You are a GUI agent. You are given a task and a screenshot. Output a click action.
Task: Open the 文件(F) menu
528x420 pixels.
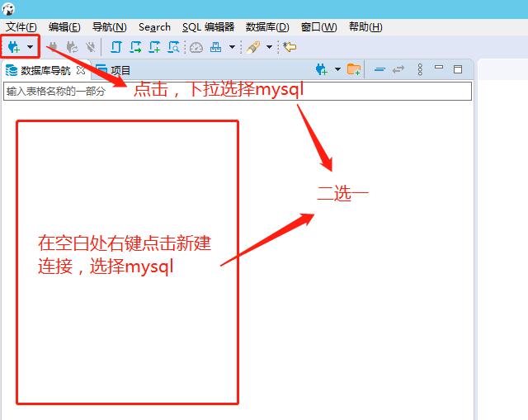(x=21, y=27)
